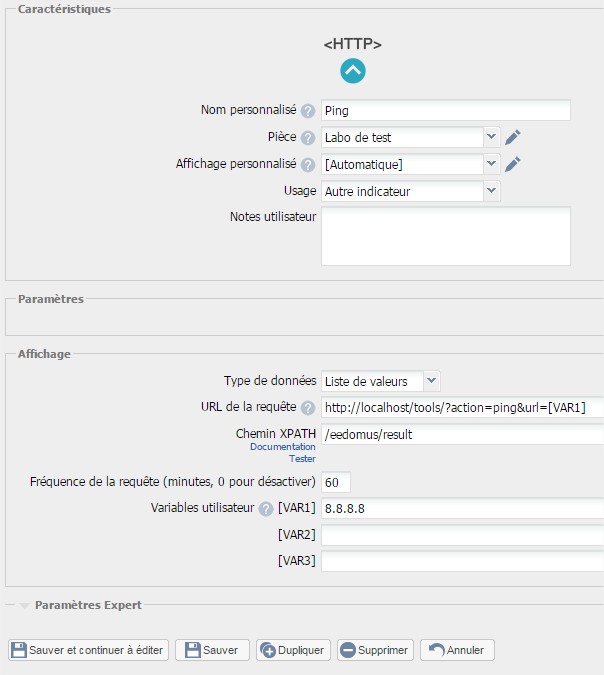The width and height of the screenshot is (604, 675).
Task: Click Sauver et continuer à éditer button
Action: pyautogui.click(x=88, y=650)
